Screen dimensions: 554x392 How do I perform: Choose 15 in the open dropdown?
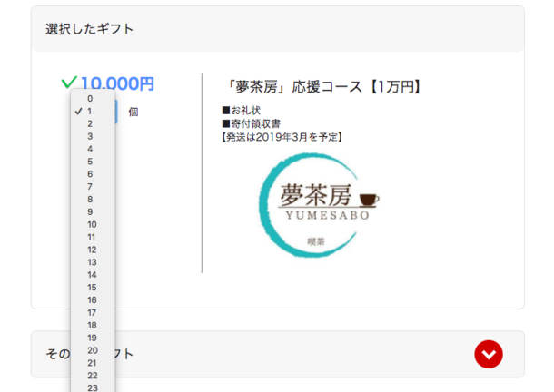pyautogui.click(x=92, y=287)
